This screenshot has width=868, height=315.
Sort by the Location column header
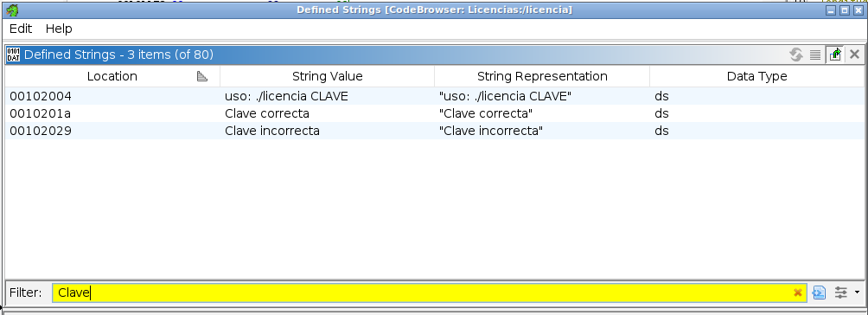click(x=112, y=76)
